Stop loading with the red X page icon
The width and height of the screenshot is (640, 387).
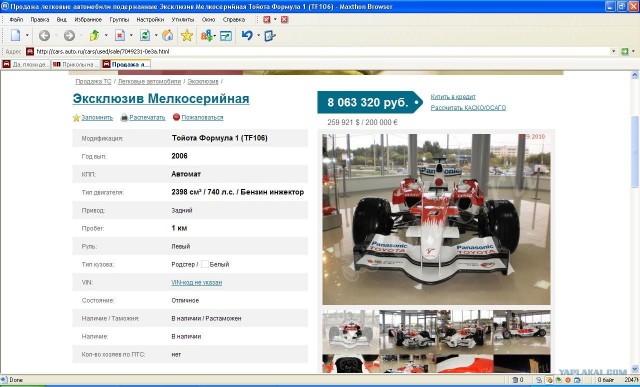pos(120,36)
